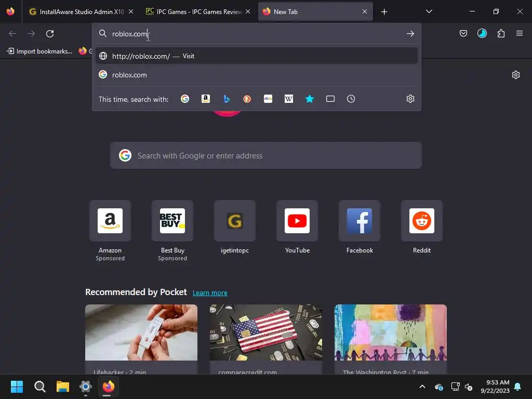This screenshot has height=399, width=532.
Task: Open the 9:53 AM clock and calendar
Action: [x=495, y=387]
